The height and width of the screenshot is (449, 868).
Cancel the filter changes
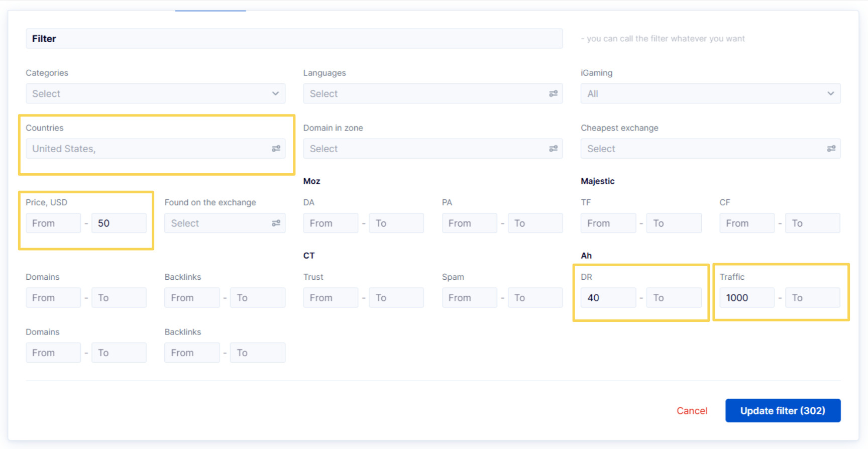[x=691, y=411]
